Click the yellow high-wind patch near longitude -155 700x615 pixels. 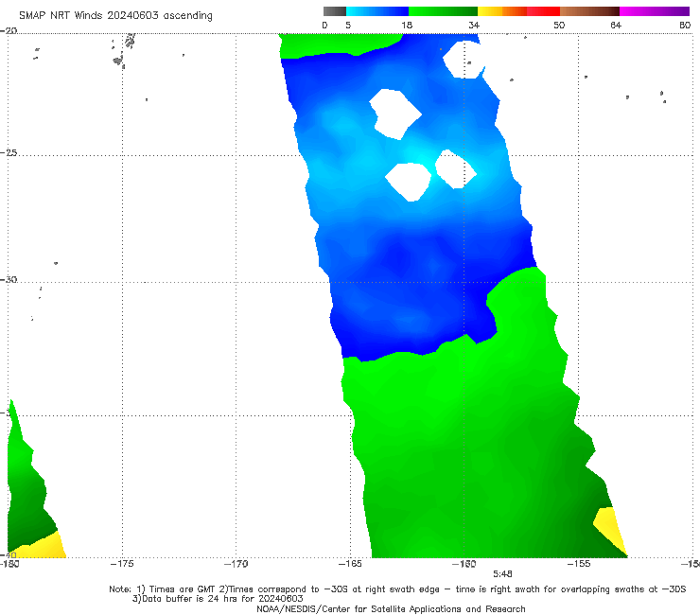609,528
